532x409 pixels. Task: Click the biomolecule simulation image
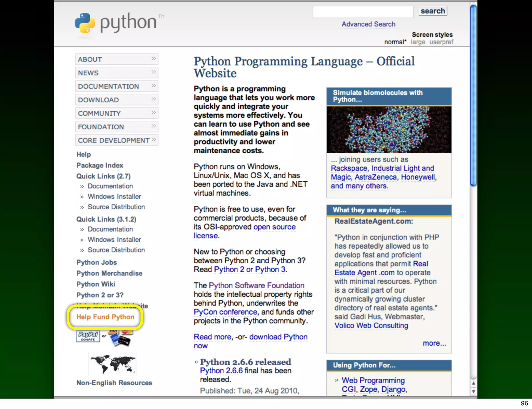point(389,129)
